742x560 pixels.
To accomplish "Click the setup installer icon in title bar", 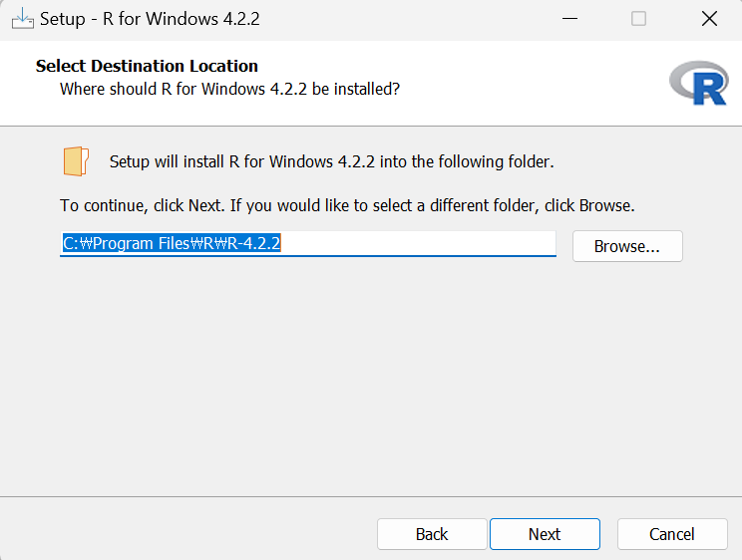I will point(22,19).
